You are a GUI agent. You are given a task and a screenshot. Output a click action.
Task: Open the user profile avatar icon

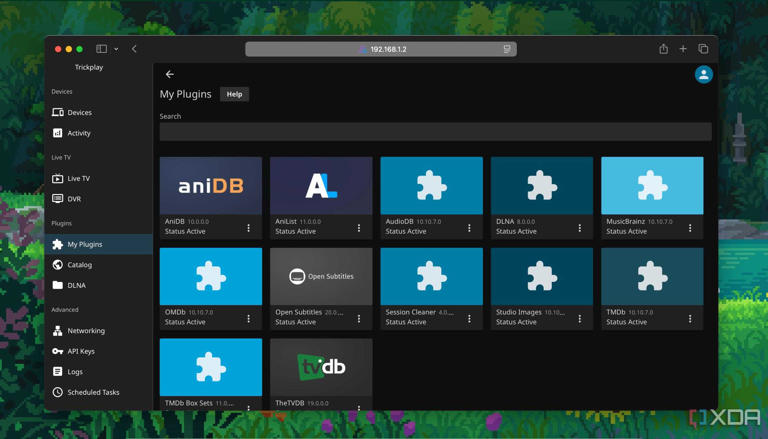[703, 75]
